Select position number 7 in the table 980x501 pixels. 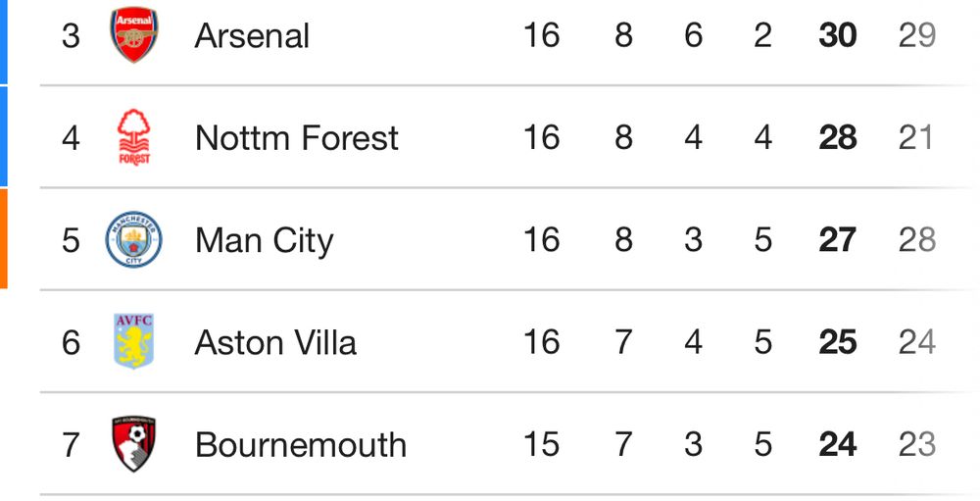71,445
